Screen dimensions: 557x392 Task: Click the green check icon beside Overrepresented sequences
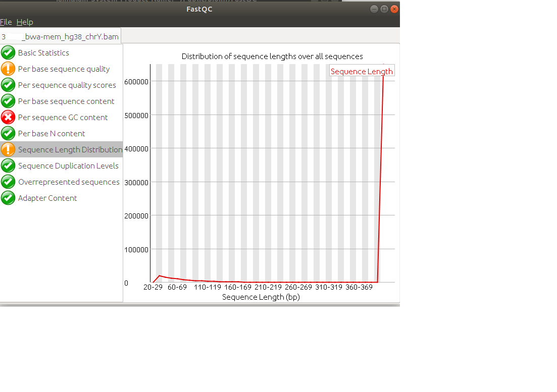pyautogui.click(x=8, y=182)
